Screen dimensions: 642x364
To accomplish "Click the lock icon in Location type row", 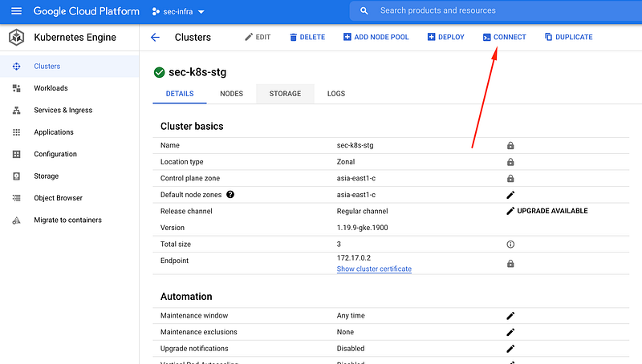I will click(510, 162).
